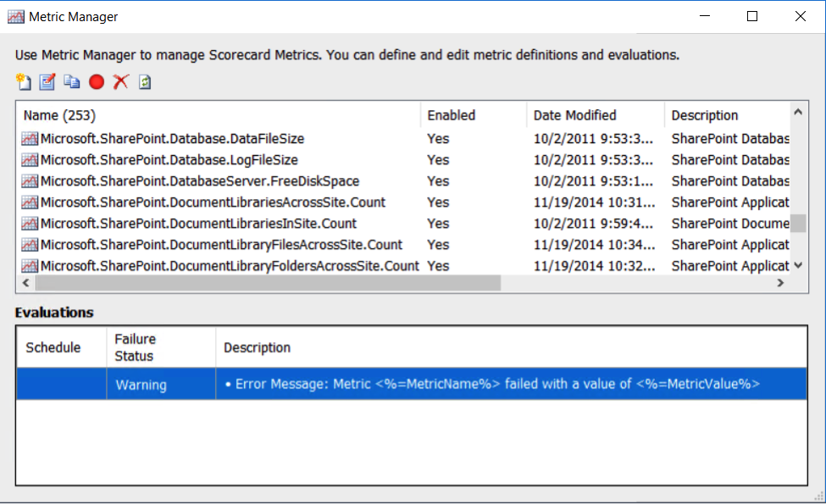Click the horizontal scrollbar thumb
This screenshot has width=826, height=504.
point(268,283)
